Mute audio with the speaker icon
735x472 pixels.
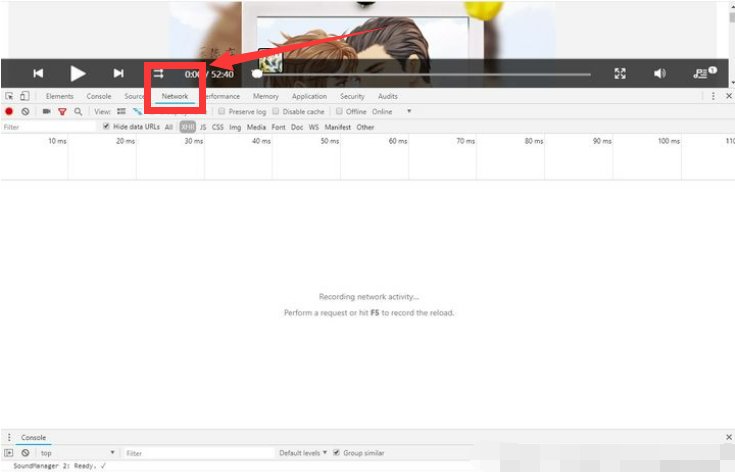[660, 73]
